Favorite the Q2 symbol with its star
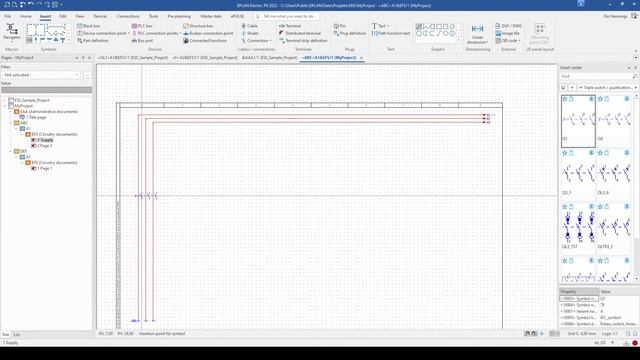Viewport: 640px width, 360px height. click(x=600, y=99)
